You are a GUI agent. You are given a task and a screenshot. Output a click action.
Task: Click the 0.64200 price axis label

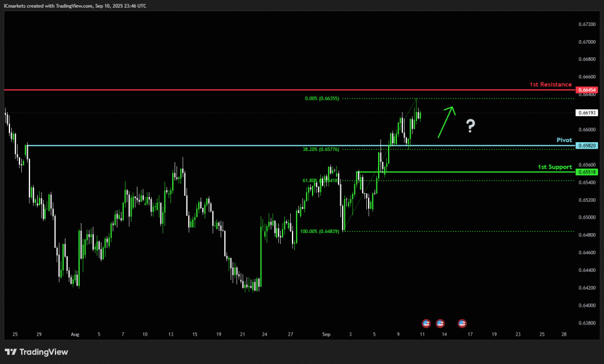pos(587,288)
